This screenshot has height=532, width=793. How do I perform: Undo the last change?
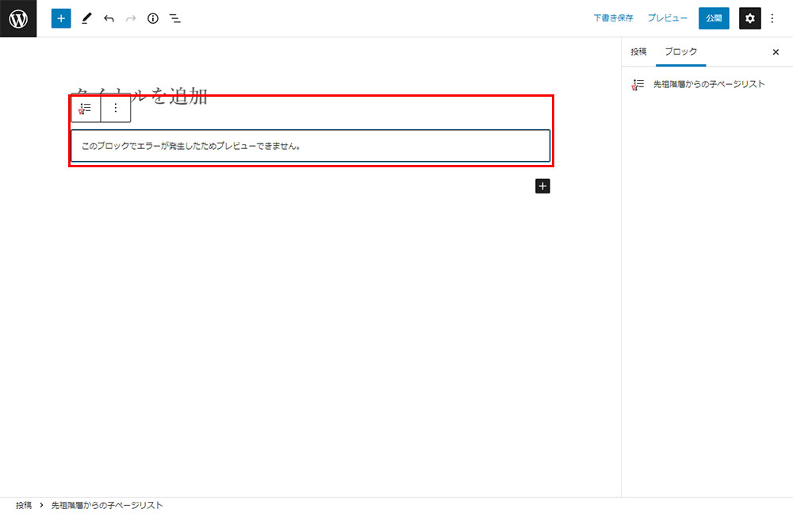[109, 18]
